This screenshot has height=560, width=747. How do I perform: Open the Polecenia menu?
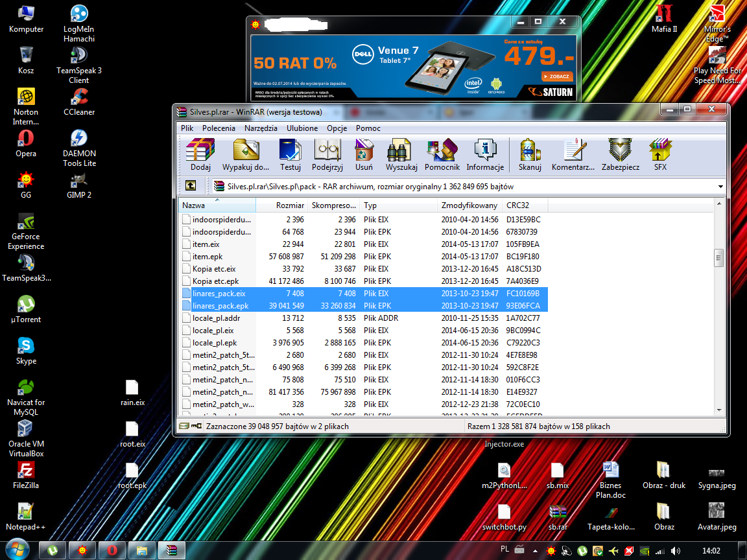pyautogui.click(x=219, y=128)
